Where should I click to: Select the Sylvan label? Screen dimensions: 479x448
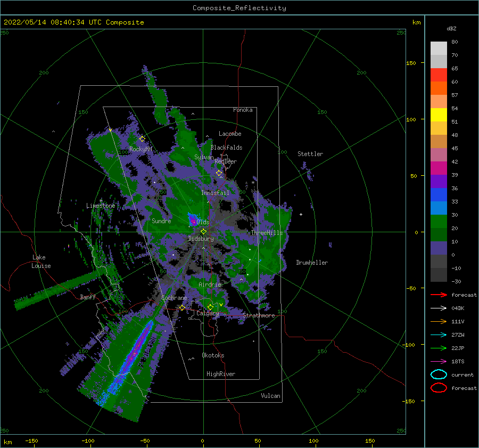click(204, 157)
